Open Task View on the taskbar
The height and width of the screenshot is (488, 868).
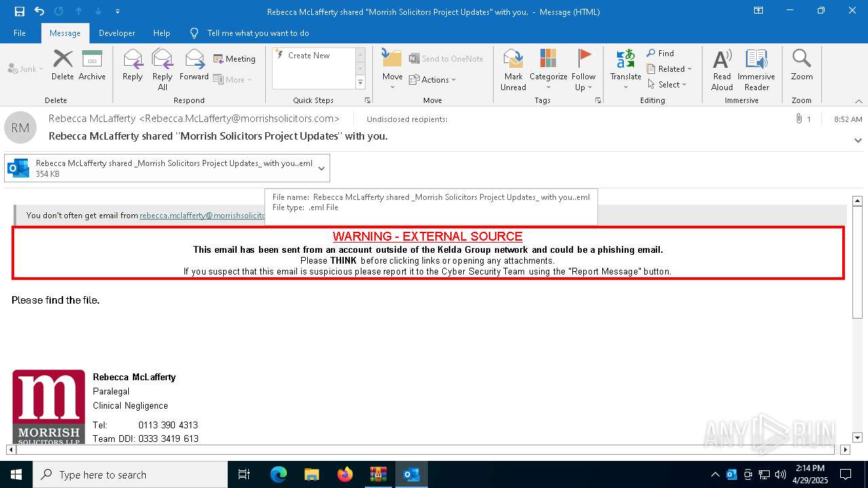click(244, 474)
